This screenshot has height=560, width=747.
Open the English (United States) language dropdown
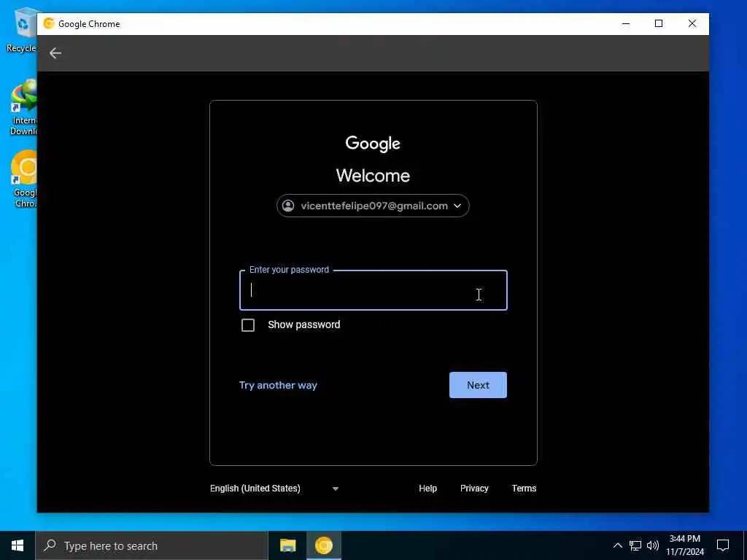tap(274, 489)
